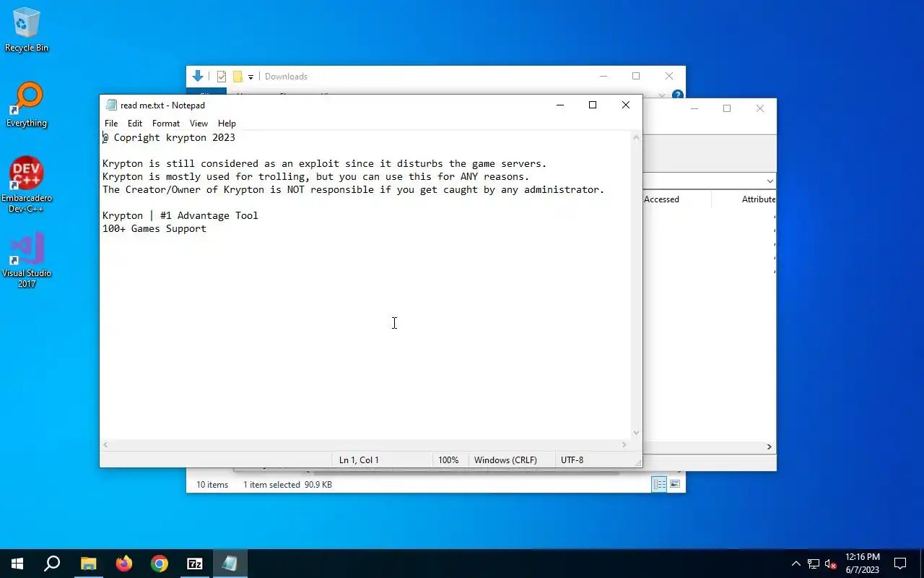Click the Notepad vertical scrollbar down arrow
Image resolution: width=924 pixels, height=578 pixels.
636,433
